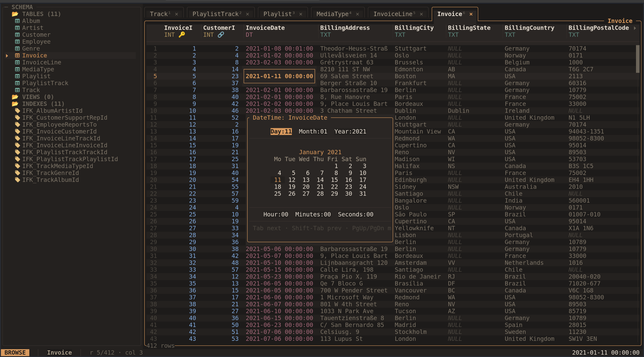Select the Hour:00 field
The height and width of the screenshot is (357, 644).
tap(275, 214)
